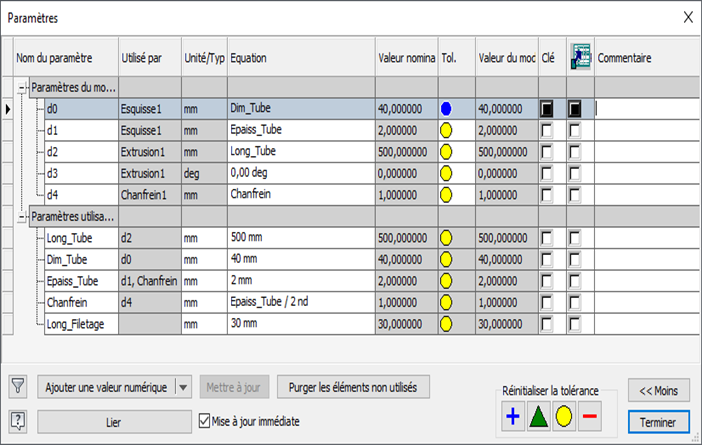Click the equation cell of Long_Filetage
The width and height of the screenshot is (702, 445).
pos(300,323)
